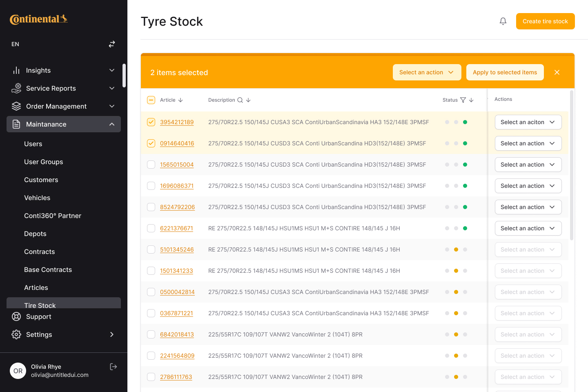Click the OR user avatar

click(18, 371)
